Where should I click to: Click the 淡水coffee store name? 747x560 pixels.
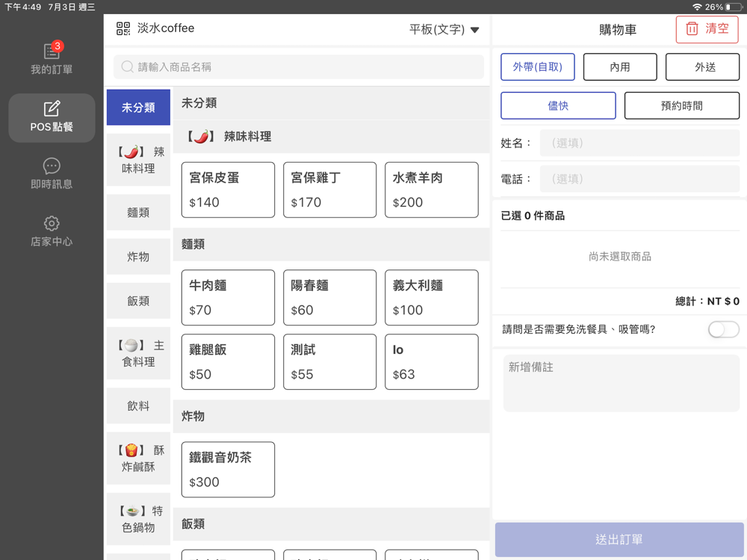pos(166,28)
